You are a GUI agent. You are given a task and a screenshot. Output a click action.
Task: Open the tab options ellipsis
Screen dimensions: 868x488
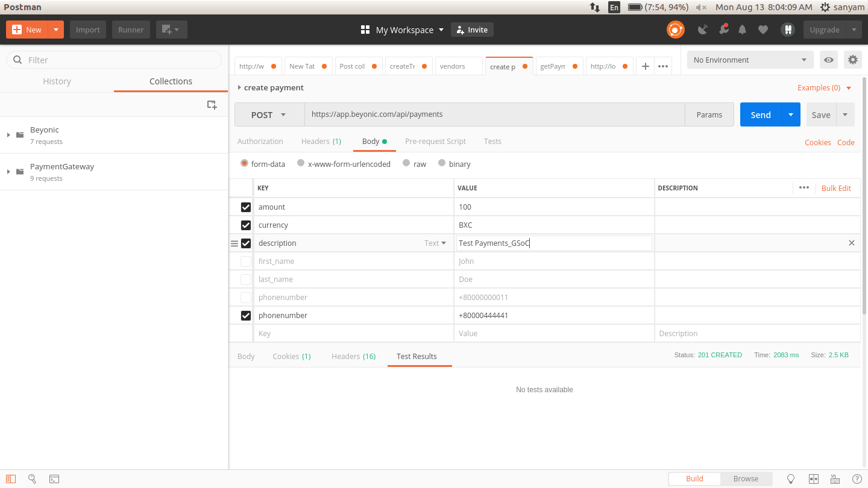pyautogui.click(x=663, y=66)
